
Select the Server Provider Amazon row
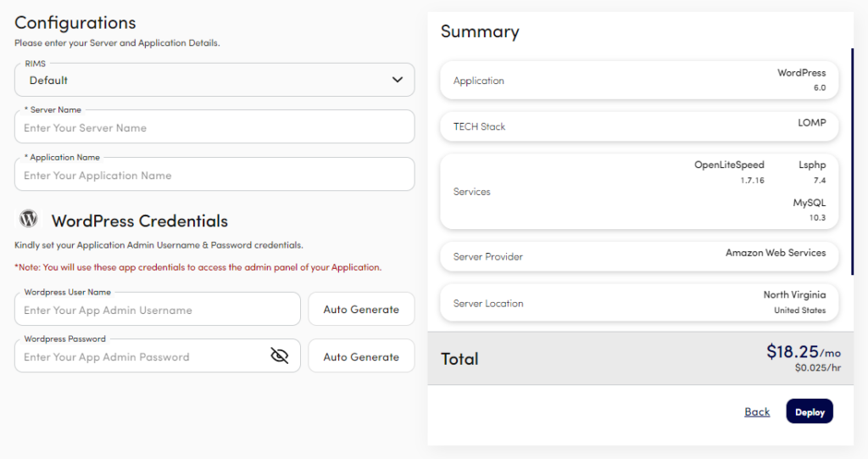(x=638, y=255)
